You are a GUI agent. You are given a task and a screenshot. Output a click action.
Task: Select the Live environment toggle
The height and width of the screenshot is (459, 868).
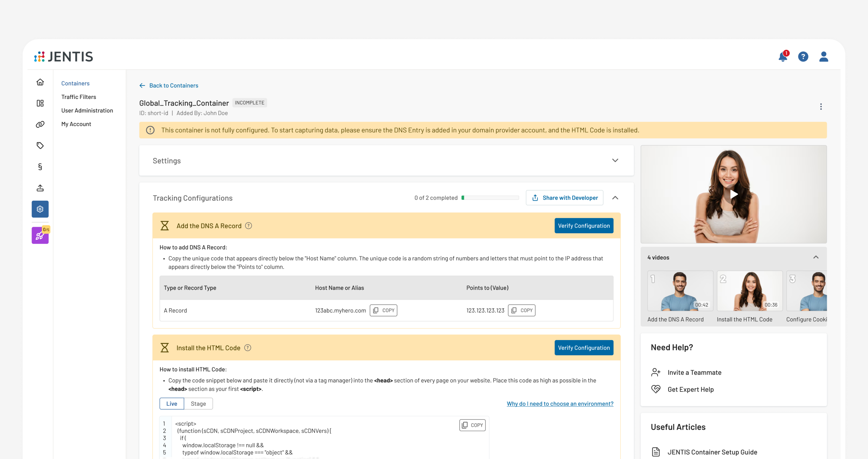tap(172, 404)
